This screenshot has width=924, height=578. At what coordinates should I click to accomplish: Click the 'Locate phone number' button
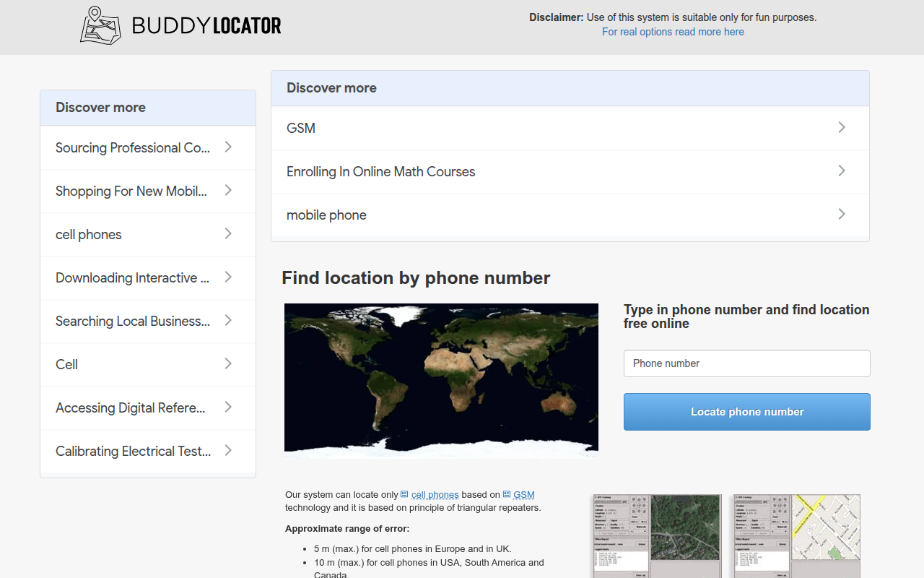click(747, 412)
